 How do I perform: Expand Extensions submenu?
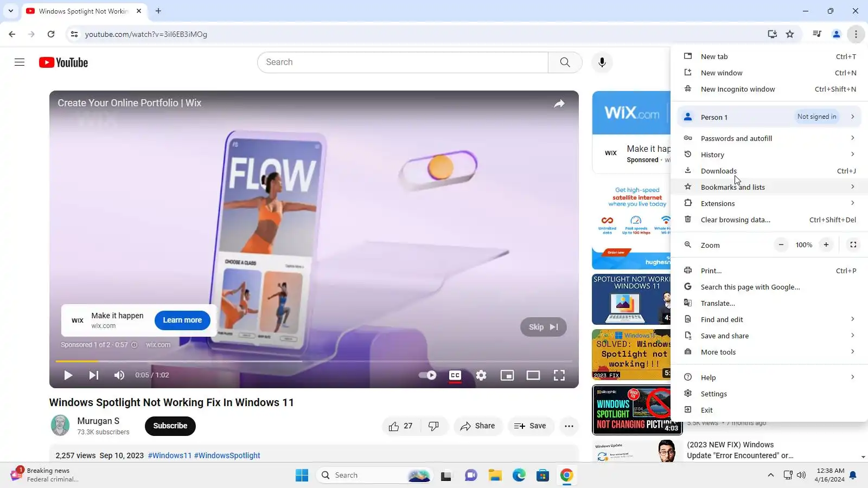pyautogui.click(x=769, y=203)
